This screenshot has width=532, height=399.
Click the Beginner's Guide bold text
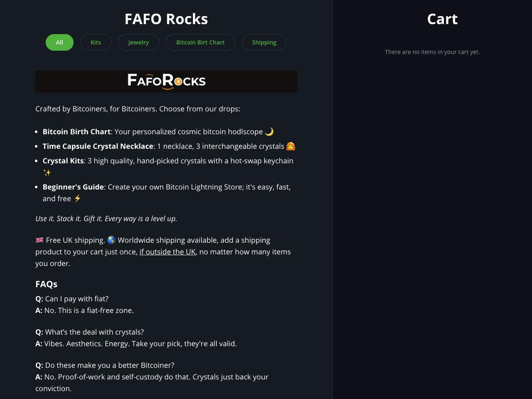coord(73,187)
